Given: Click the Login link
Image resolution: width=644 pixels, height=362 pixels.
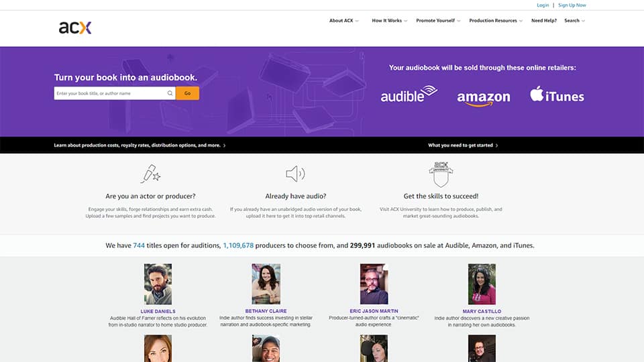Looking at the screenshot, I should [543, 5].
